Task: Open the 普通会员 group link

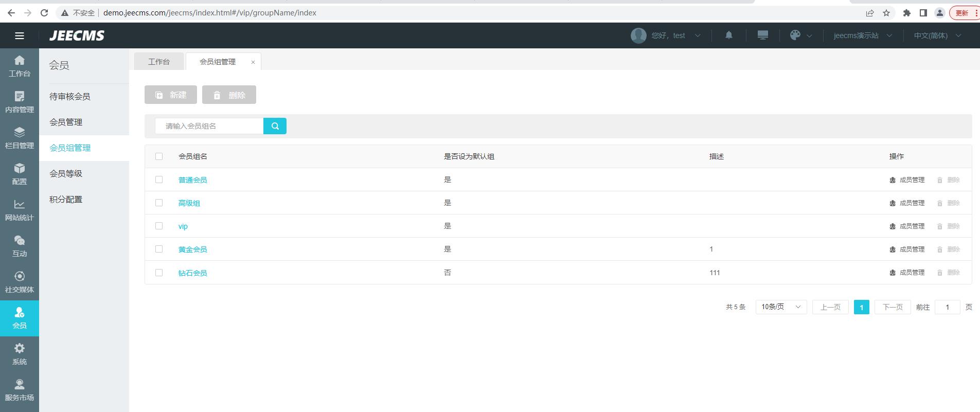Action: coord(193,180)
